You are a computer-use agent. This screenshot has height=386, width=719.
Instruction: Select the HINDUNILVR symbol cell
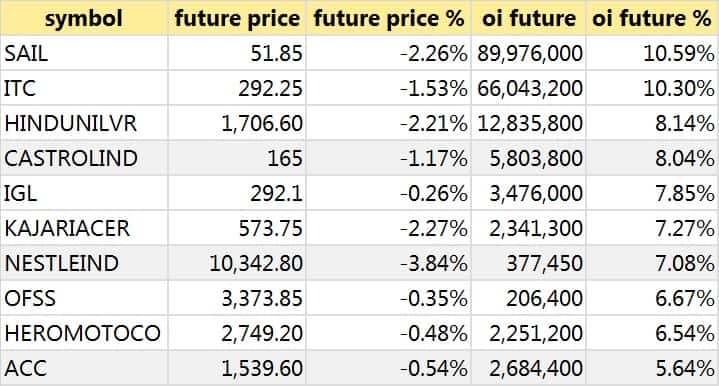coord(84,123)
